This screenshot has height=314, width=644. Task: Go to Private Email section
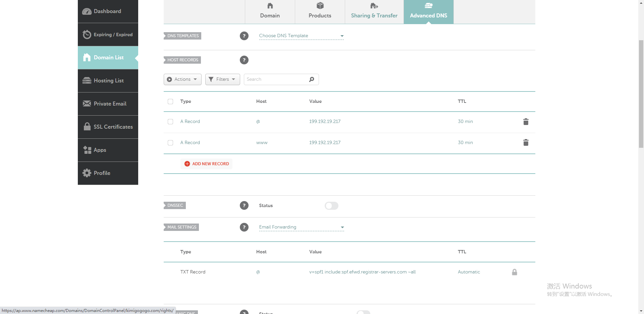108,104
